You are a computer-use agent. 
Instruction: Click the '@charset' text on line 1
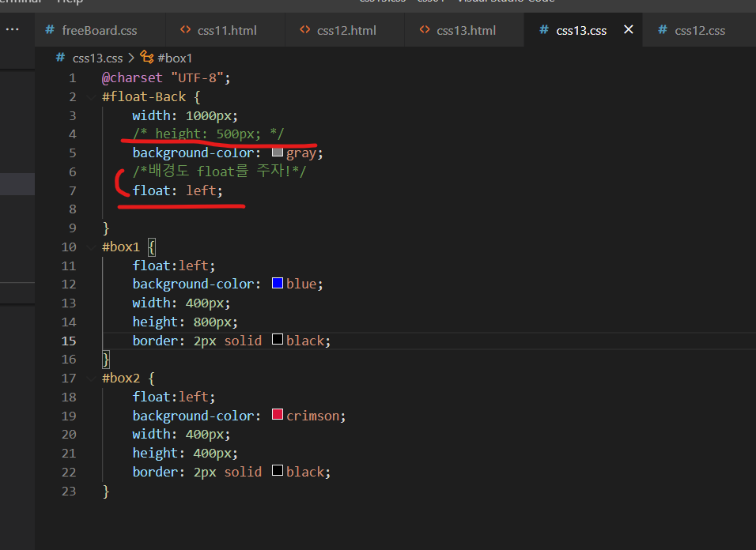(132, 78)
